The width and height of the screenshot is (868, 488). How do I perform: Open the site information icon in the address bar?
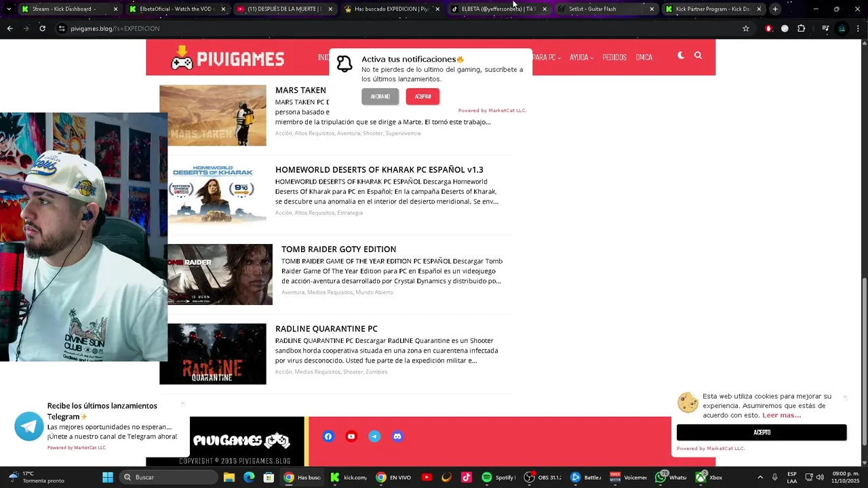62,28
